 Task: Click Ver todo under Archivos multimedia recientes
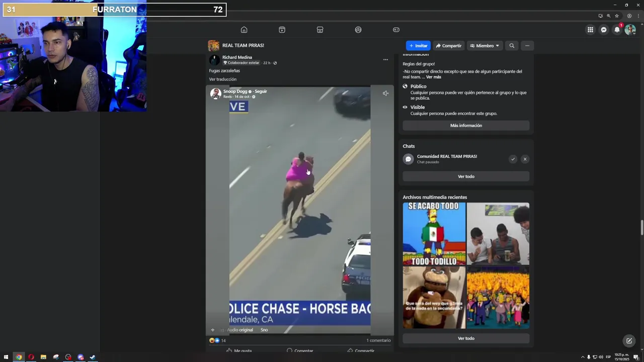coord(466,338)
